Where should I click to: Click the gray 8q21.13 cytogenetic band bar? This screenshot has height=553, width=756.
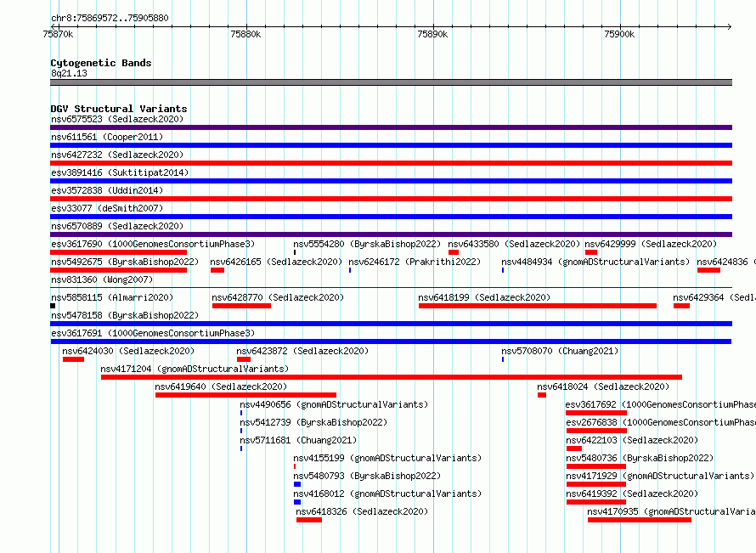[x=391, y=82]
